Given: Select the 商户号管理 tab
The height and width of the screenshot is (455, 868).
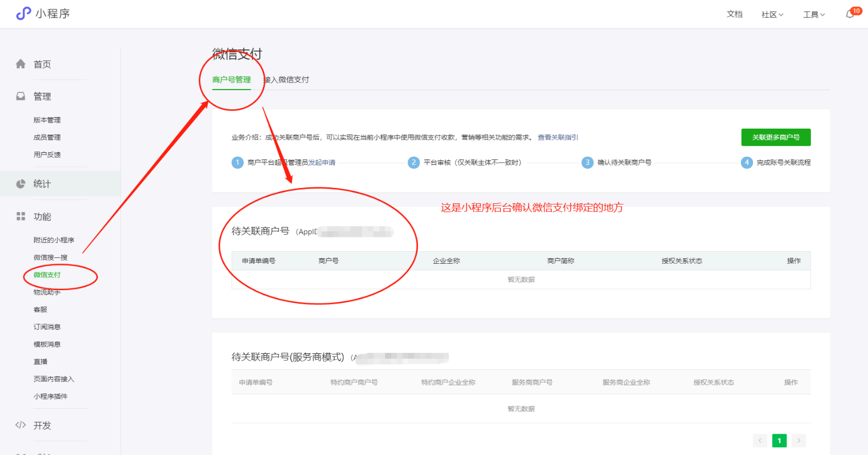Looking at the screenshot, I should (x=232, y=80).
